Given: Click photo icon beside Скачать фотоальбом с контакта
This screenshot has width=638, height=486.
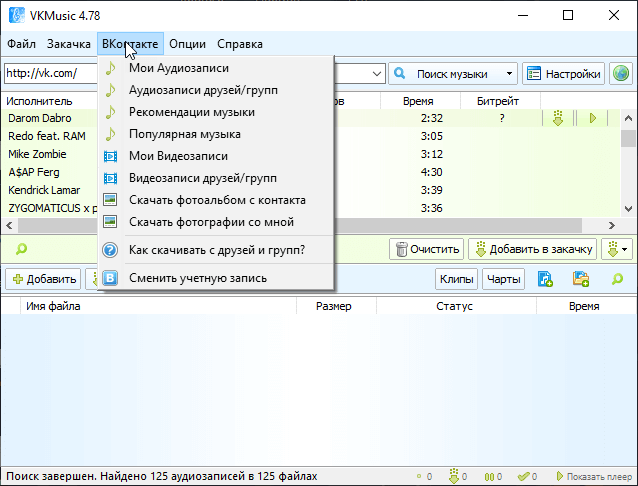Looking at the screenshot, I should (x=110, y=199).
